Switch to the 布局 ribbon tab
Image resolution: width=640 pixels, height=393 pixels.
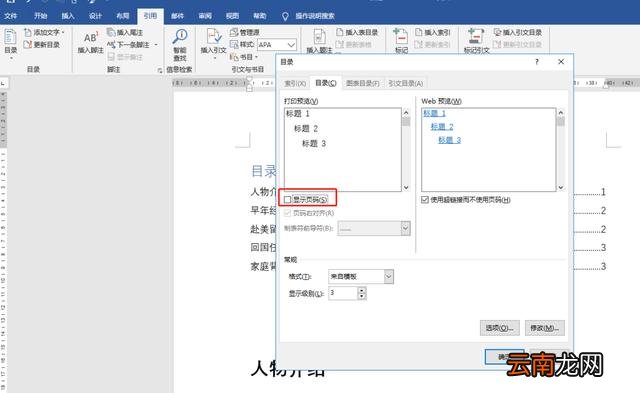tap(122, 16)
